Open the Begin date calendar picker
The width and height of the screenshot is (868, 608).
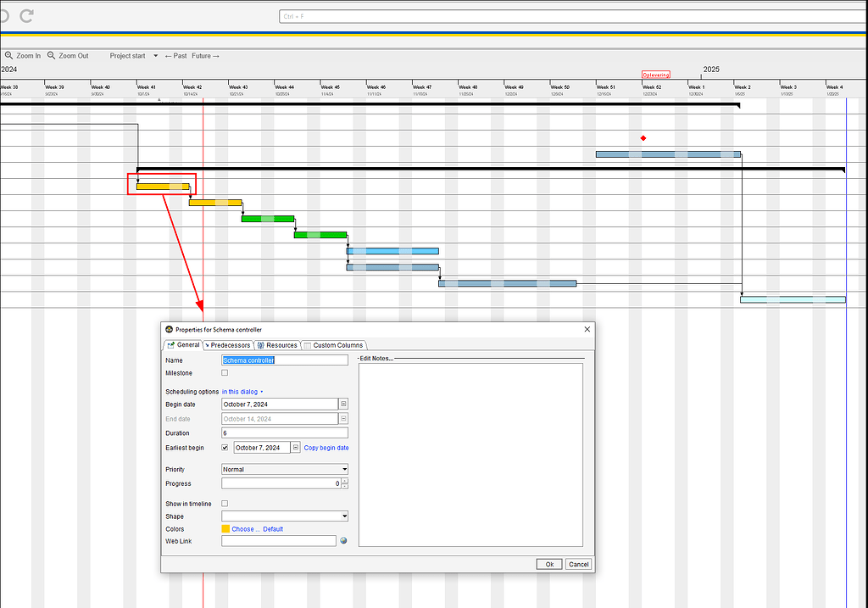tap(343, 404)
